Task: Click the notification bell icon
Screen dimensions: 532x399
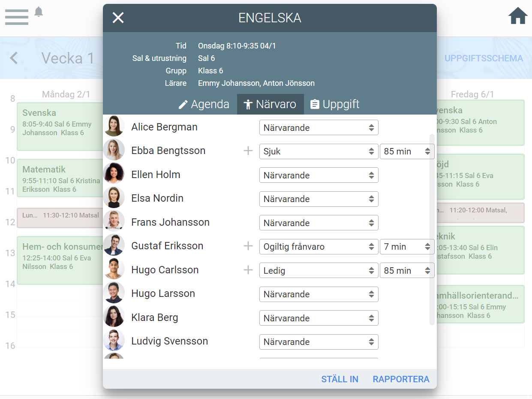Action: click(x=39, y=12)
